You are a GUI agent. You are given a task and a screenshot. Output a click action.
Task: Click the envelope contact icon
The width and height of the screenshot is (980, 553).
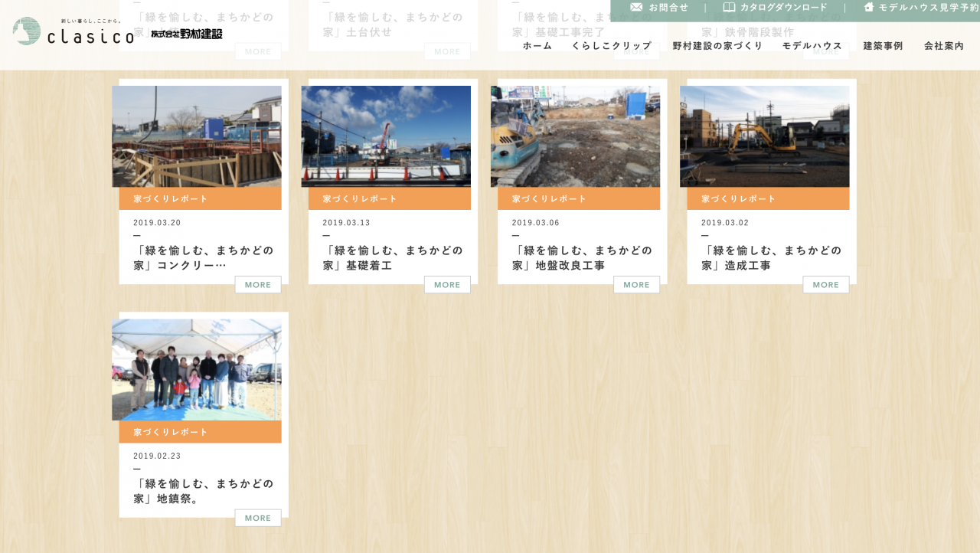(636, 8)
